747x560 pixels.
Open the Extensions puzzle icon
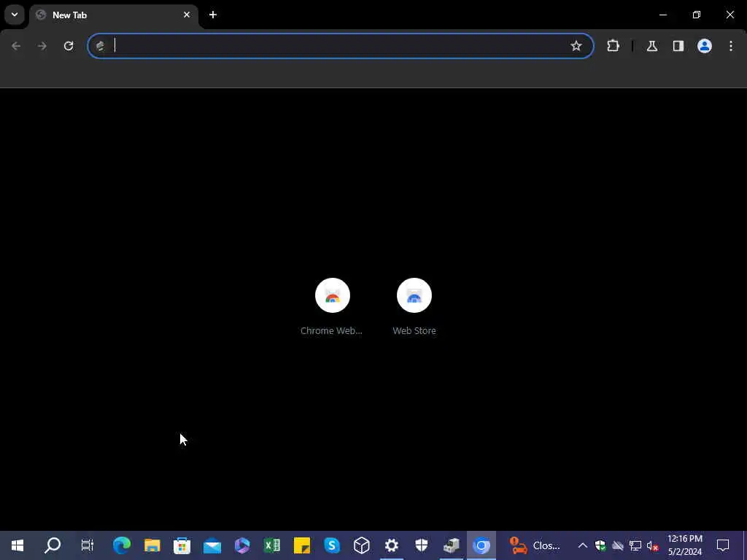pos(613,46)
